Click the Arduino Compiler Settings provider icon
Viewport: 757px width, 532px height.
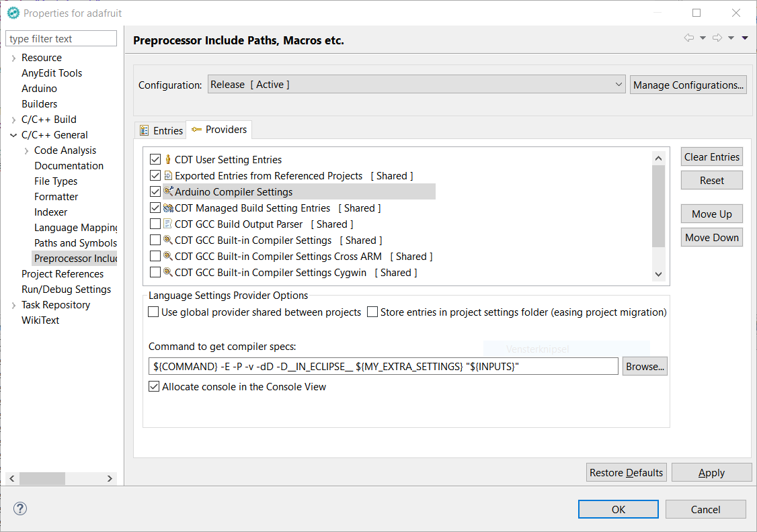[168, 192]
